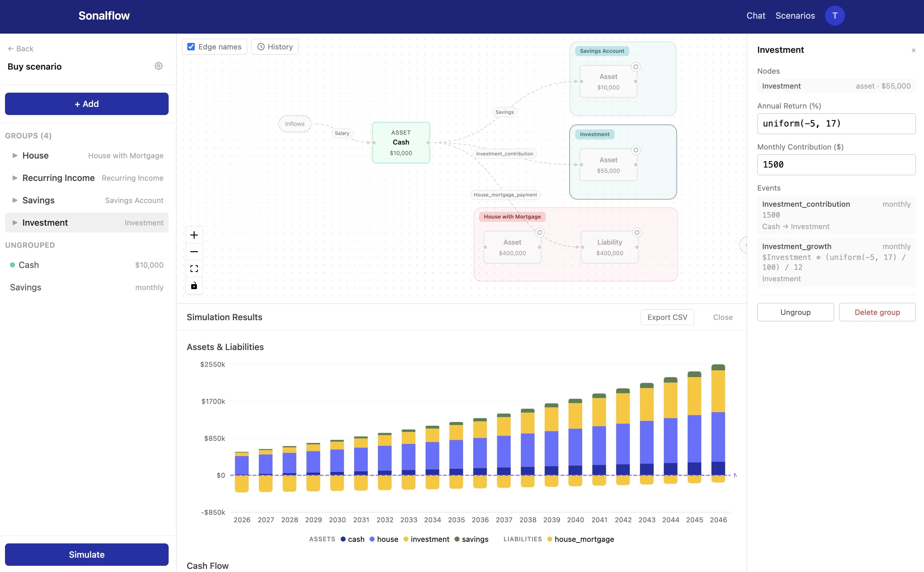The height and width of the screenshot is (572, 924).
Task: Expand the Savings group
Action: click(x=15, y=200)
